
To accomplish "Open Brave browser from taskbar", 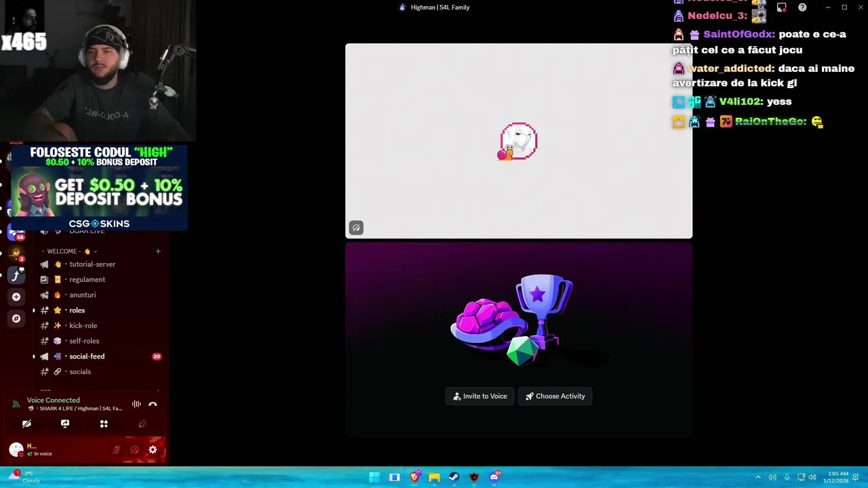I will (414, 477).
